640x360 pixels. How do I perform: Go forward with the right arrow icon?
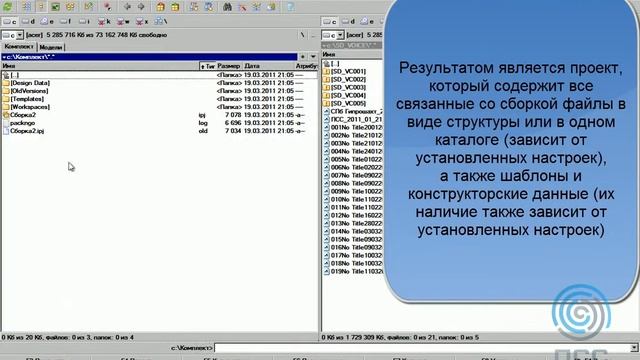tap(141, 7)
